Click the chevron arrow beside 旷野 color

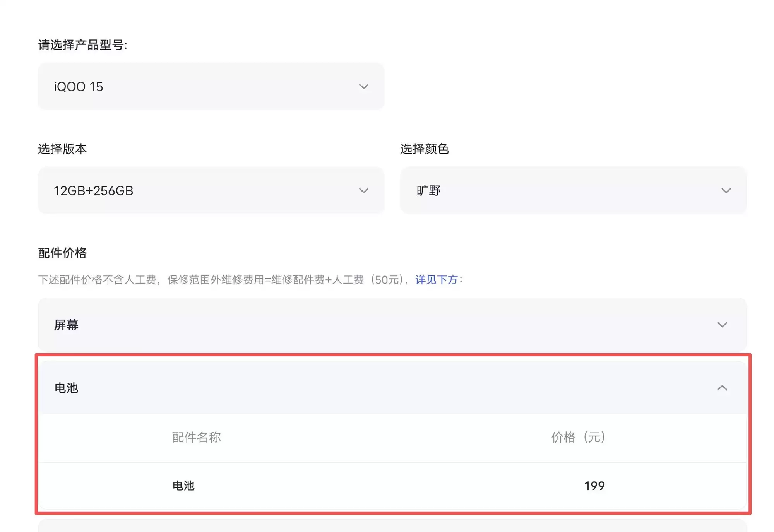pyautogui.click(x=726, y=190)
